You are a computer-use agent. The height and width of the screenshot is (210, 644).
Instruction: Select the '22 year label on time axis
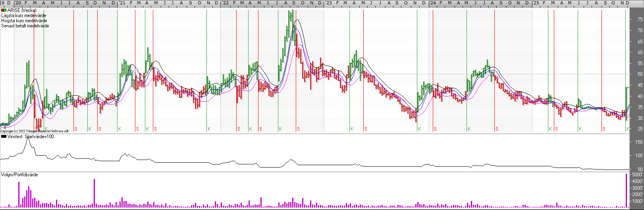coord(225,3)
